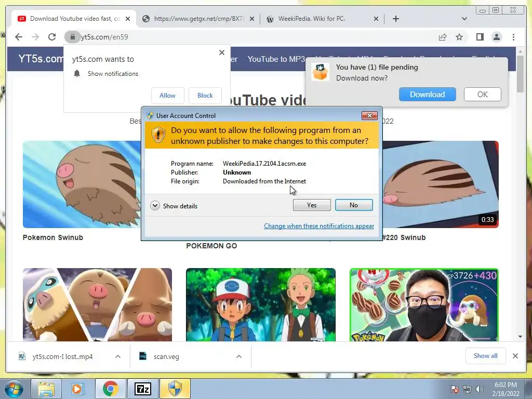Open the Chrome three-dot menu

pos(513,37)
